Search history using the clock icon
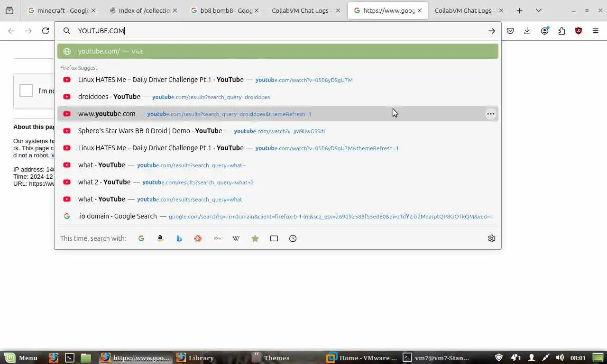The height and width of the screenshot is (364, 607). tap(293, 238)
